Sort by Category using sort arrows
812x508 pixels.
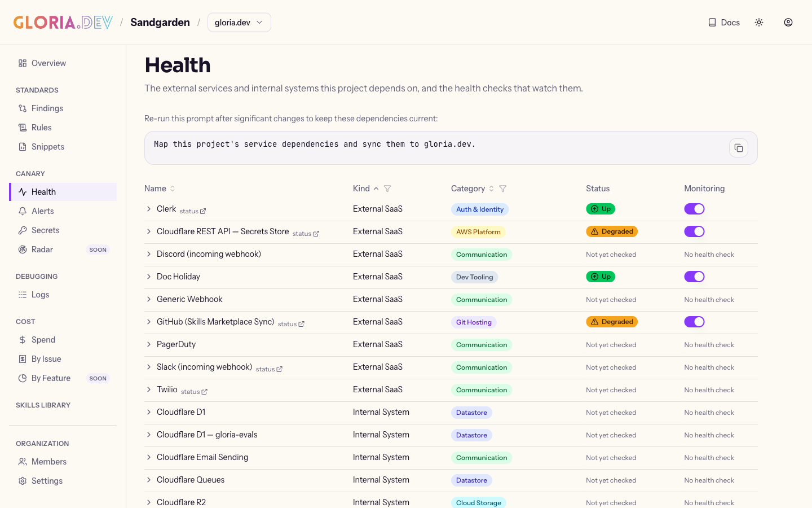click(x=491, y=189)
